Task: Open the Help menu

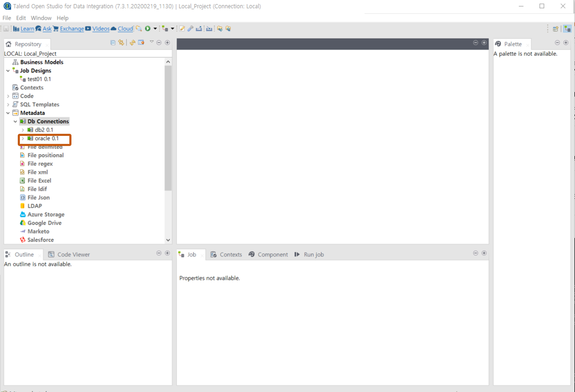Action: pos(63,18)
